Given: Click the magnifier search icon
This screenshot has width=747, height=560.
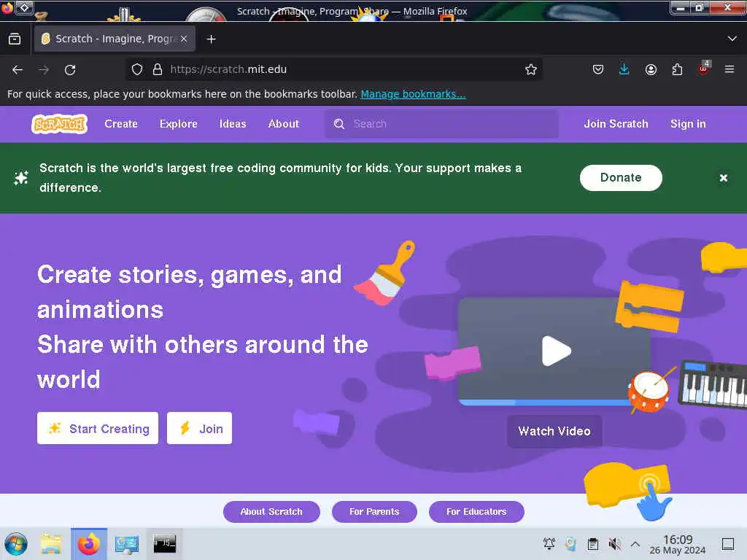Looking at the screenshot, I should pos(339,124).
